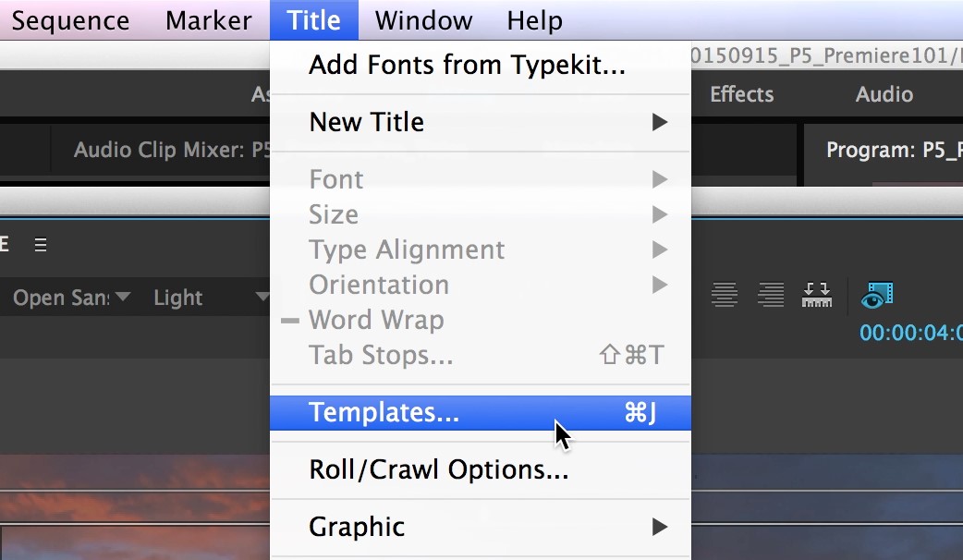Choose Templates from the Title menu
The width and height of the screenshot is (963, 560).
[x=384, y=413]
